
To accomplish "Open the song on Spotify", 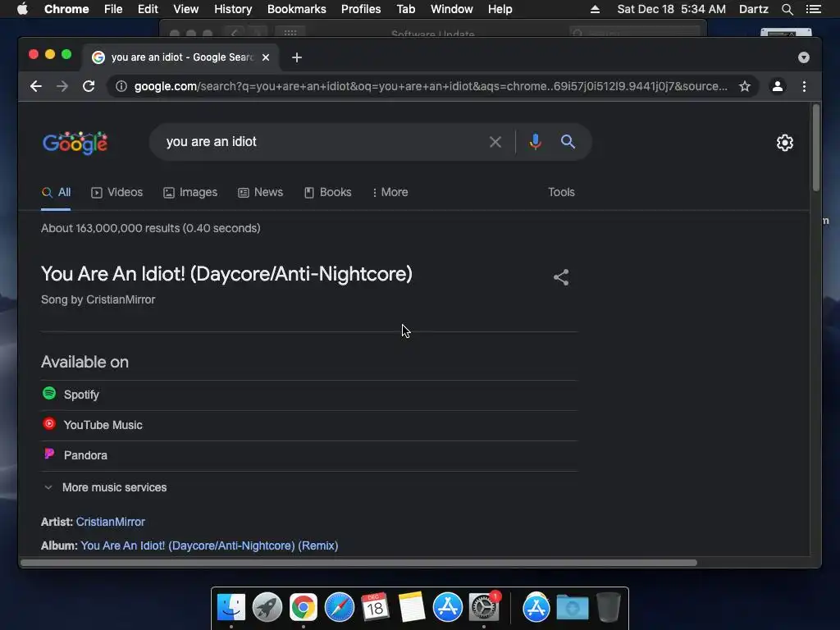I will pyautogui.click(x=309, y=395).
